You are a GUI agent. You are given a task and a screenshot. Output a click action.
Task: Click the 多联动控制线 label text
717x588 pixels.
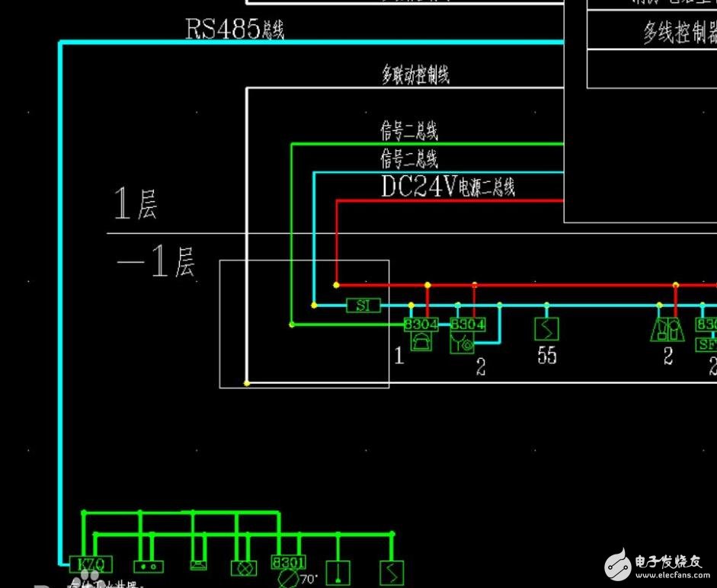coord(415,75)
